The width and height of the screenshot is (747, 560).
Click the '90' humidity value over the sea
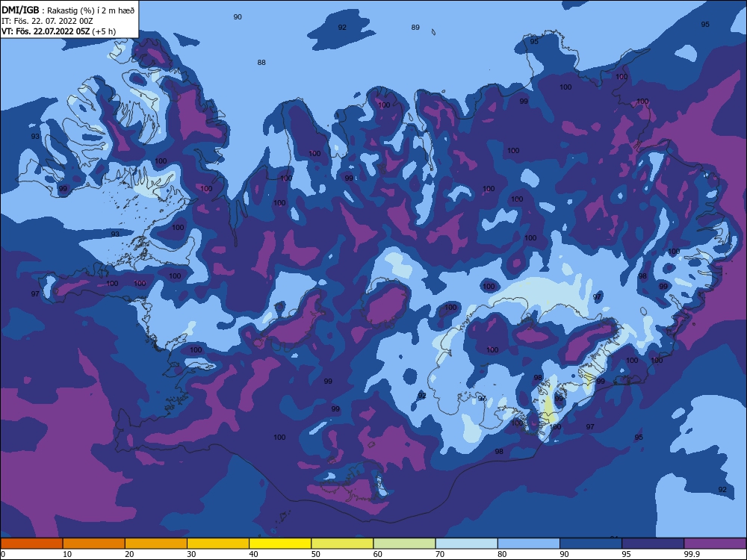coord(238,17)
